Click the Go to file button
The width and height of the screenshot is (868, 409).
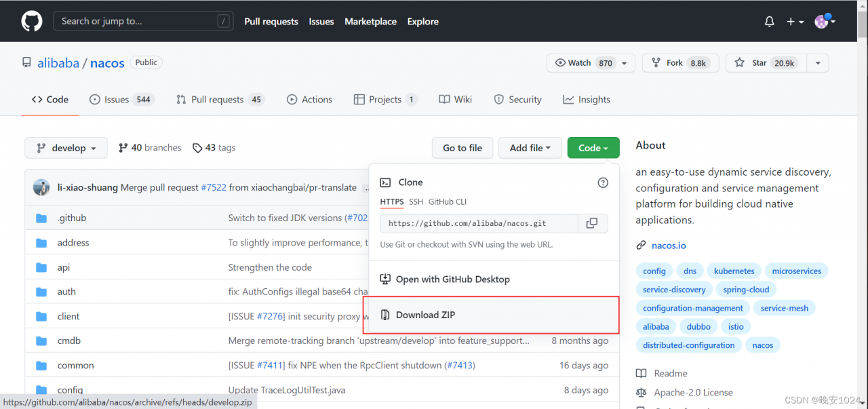462,148
